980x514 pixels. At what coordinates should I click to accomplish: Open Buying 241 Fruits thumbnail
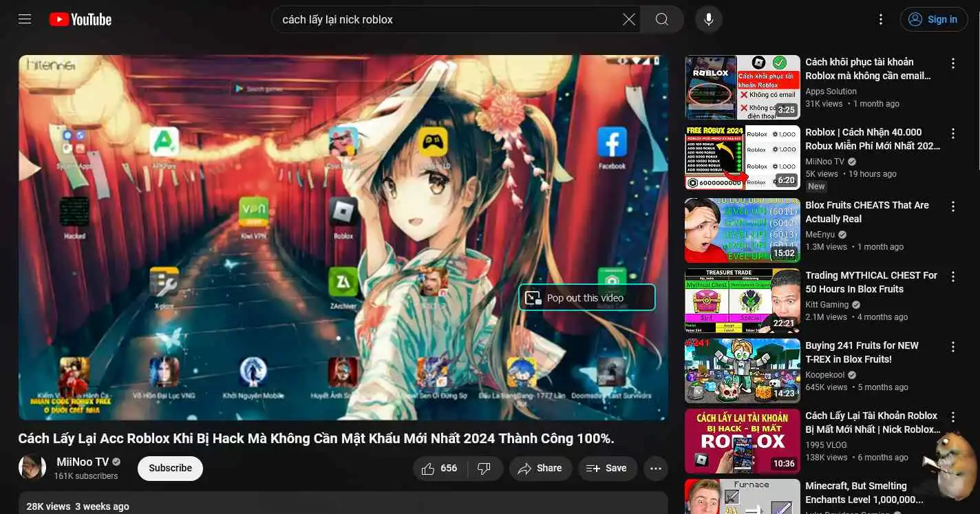click(x=742, y=371)
